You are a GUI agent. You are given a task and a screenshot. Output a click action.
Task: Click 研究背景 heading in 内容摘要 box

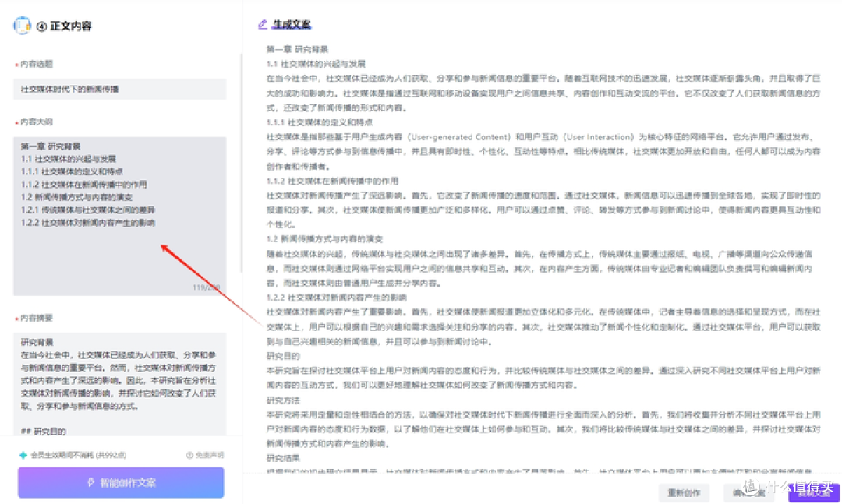(x=37, y=342)
